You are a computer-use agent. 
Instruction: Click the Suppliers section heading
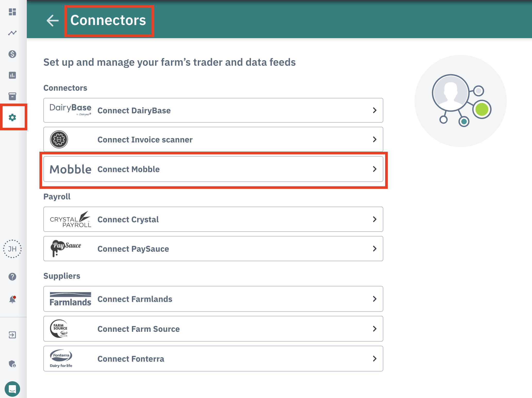[62, 276]
